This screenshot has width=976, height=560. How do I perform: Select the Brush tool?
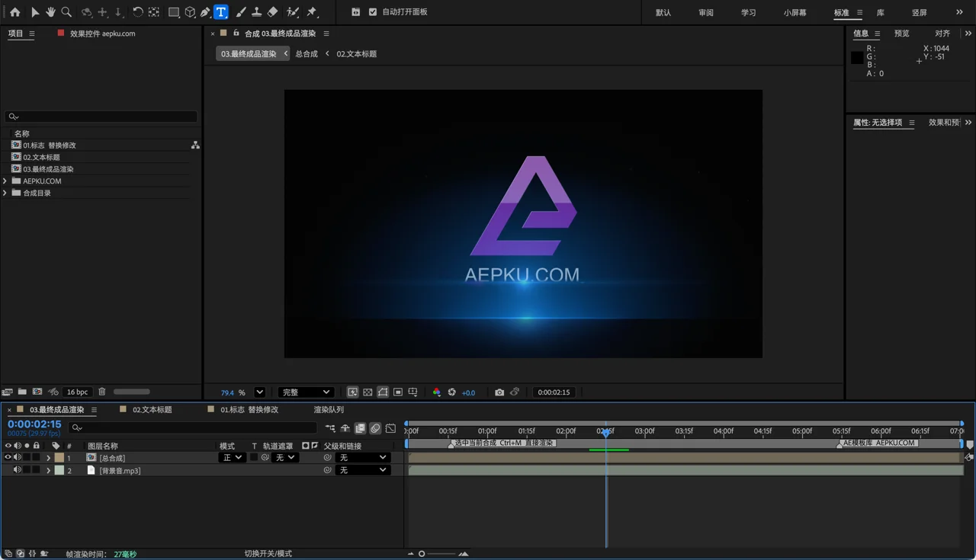241,12
